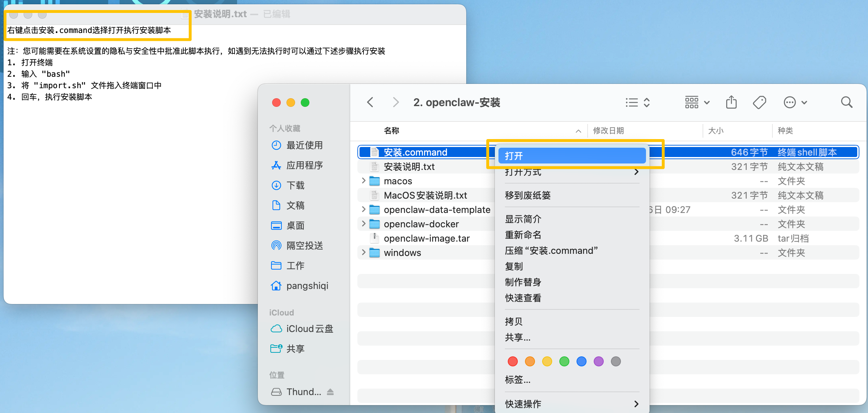Go back with the left chevron
Viewport: 868px width, 413px height.
370,103
